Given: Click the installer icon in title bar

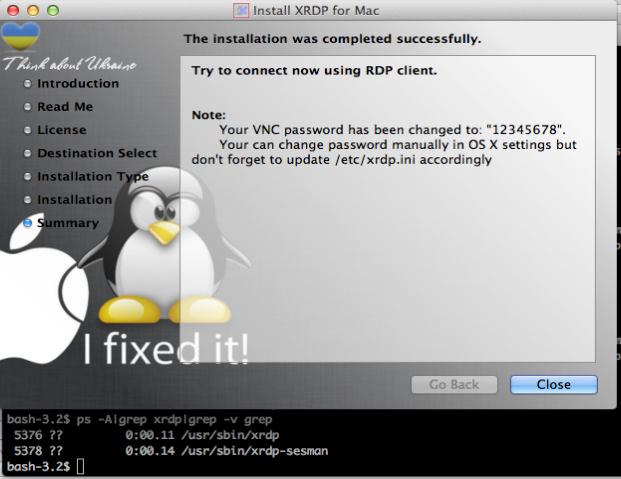Looking at the screenshot, I should pos(241,10).
